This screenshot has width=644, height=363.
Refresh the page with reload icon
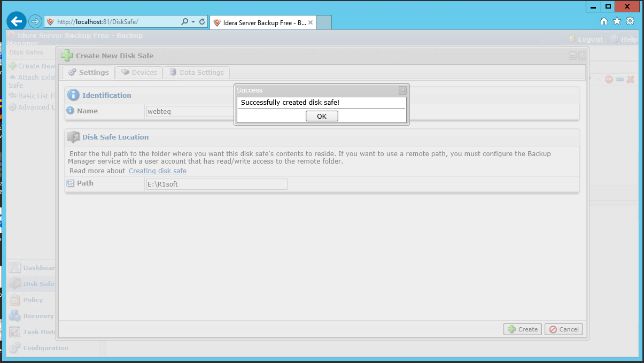coord(202,22)
